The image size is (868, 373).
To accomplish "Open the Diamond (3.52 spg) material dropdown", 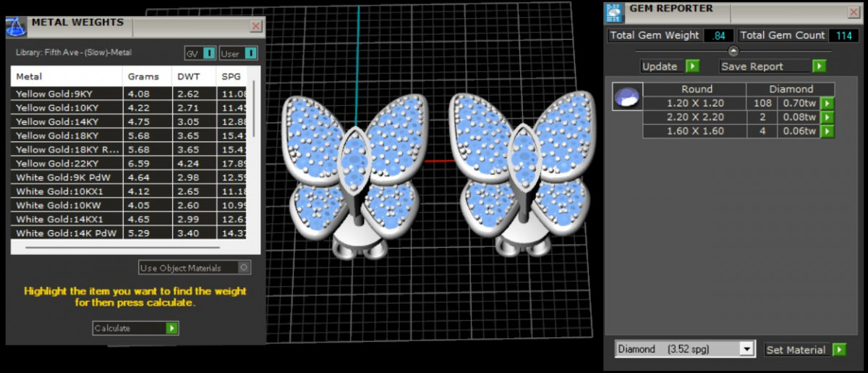I will tap(685, 349).
